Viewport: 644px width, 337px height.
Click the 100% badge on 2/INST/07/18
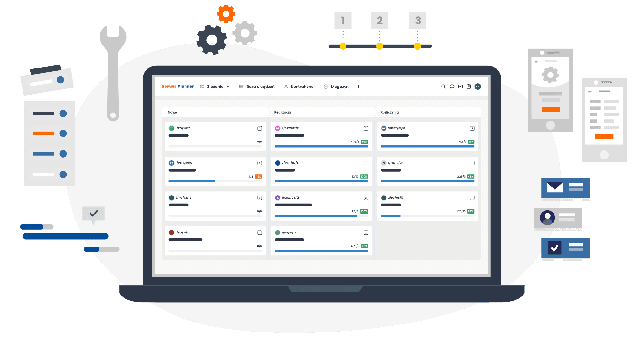coord(364,177)
